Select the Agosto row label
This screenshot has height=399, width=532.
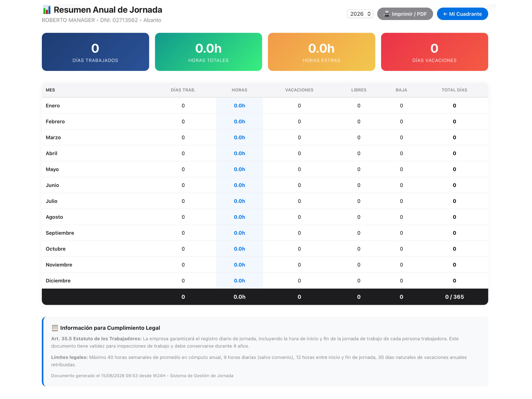(x=54, y=217)
